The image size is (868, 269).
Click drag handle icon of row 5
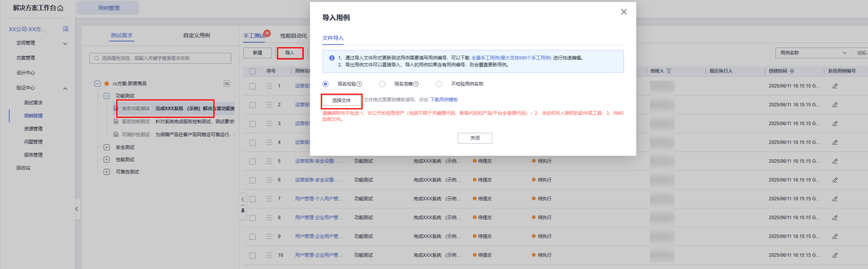click(269, 161)
